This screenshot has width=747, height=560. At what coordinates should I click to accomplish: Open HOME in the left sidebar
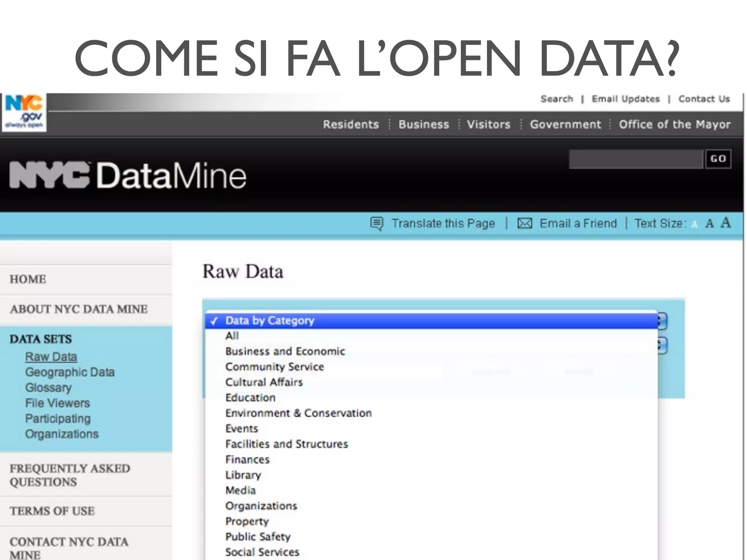(28, 280)
